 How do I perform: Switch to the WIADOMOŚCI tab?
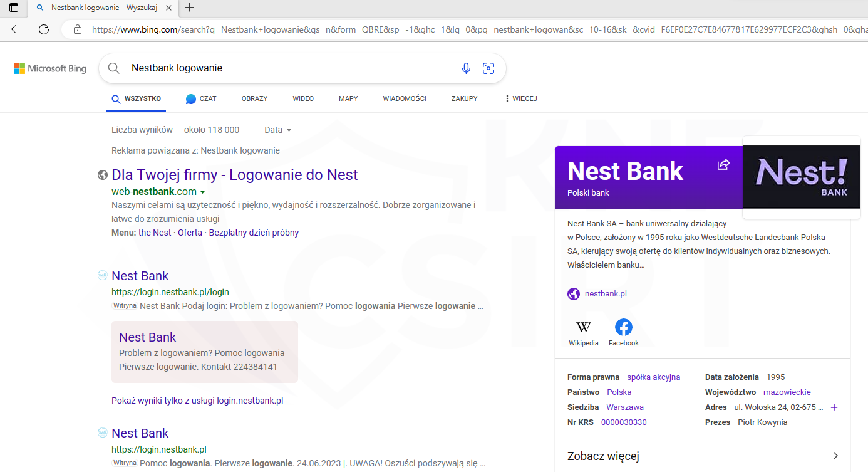point(404,98)
